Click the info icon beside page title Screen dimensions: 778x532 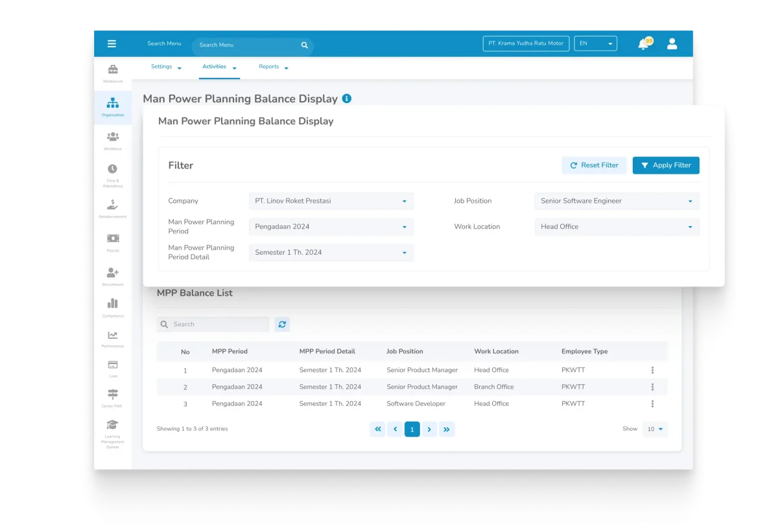point(347,98)
